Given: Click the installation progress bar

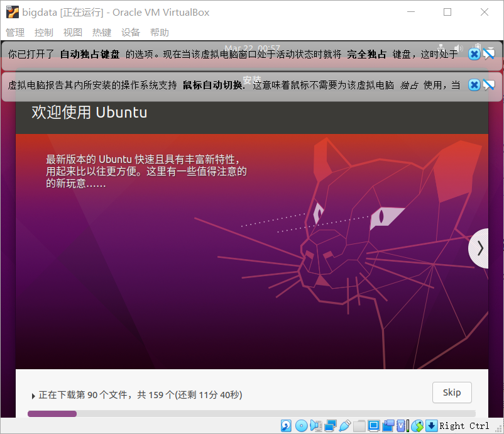Looking at the screenshot, I should coord(251,414).
